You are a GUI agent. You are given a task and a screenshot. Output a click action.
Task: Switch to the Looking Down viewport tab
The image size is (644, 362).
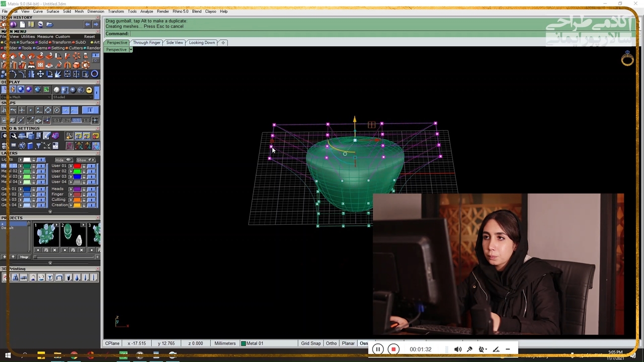click(202, 43)
